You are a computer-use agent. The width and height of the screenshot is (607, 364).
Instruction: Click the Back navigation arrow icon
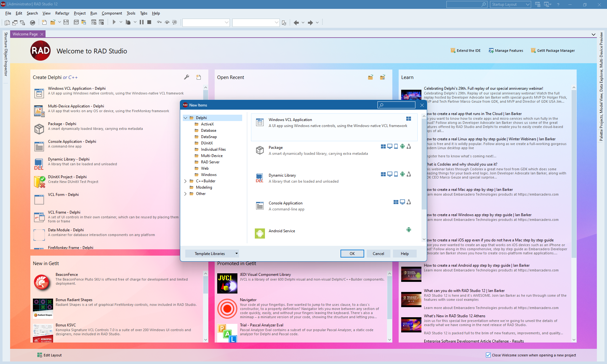(296, 22)
